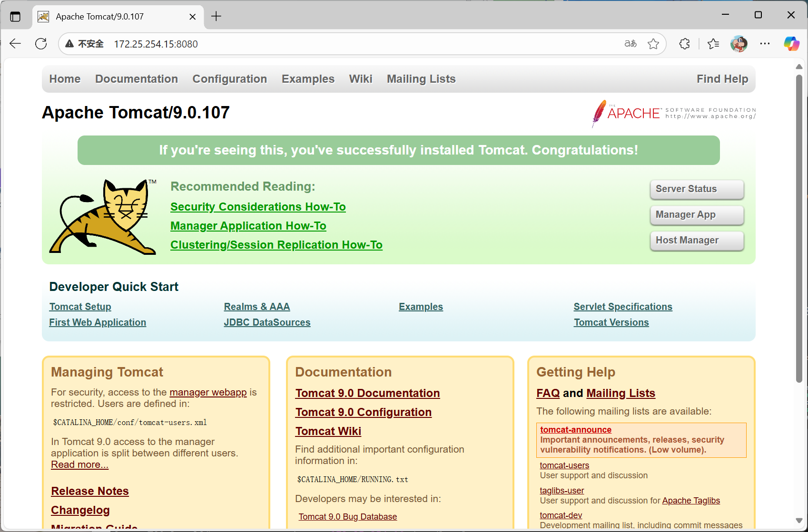Open a new browser tab
The image size is (808, 532).
pyautogui.click(x=217, y=16)
